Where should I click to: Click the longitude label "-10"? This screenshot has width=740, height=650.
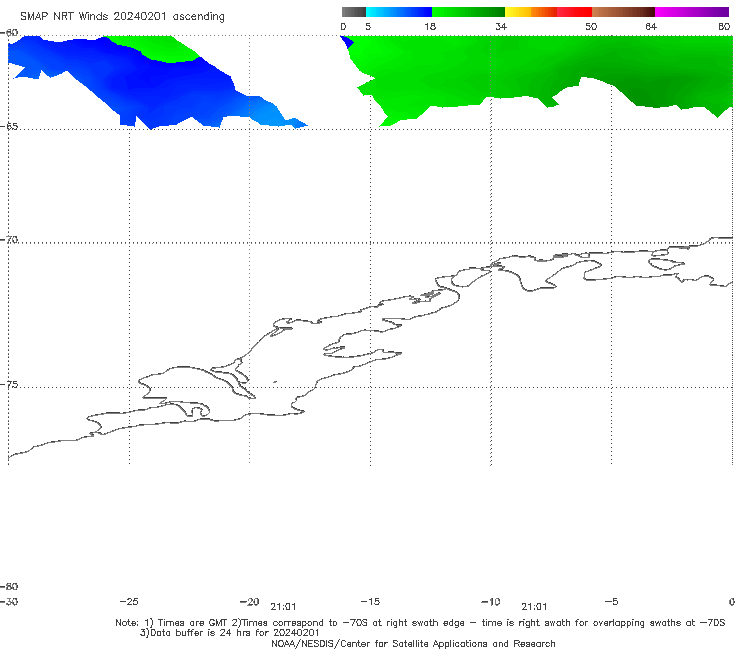coord(490,602)
